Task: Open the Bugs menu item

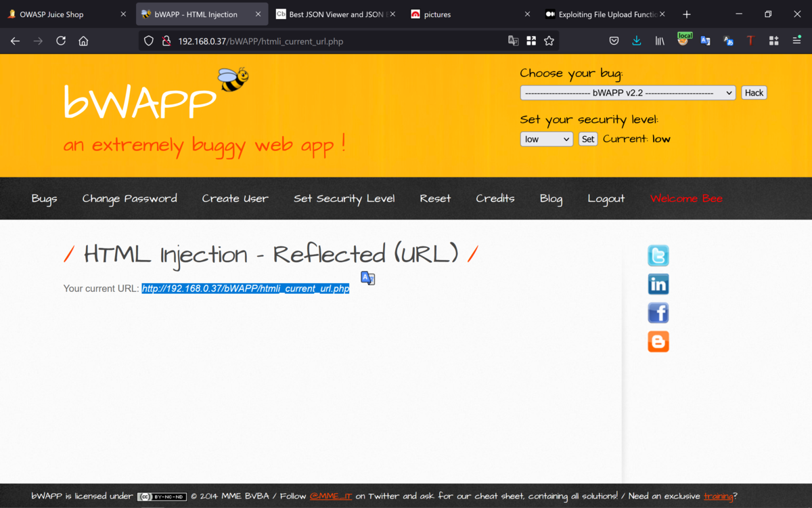Action: pos(44,198)
